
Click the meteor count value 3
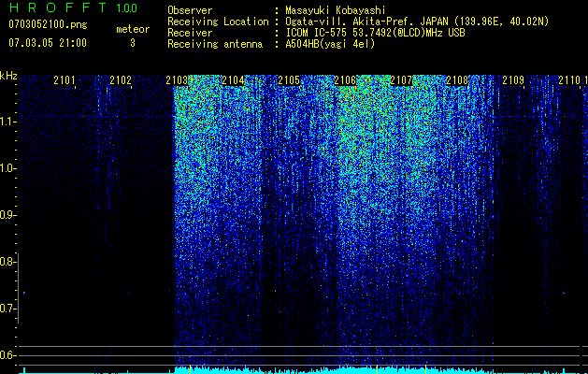point(133,43)
